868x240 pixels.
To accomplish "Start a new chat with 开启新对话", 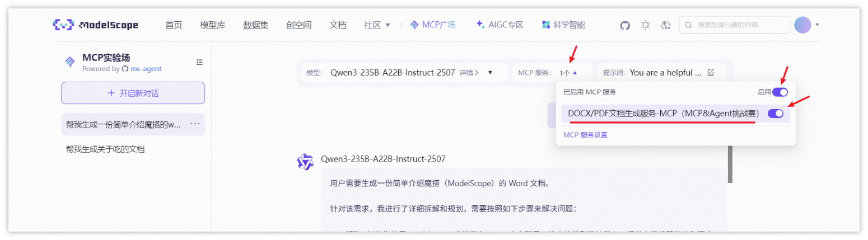I will pyautogui.click(x=133, y=93).
